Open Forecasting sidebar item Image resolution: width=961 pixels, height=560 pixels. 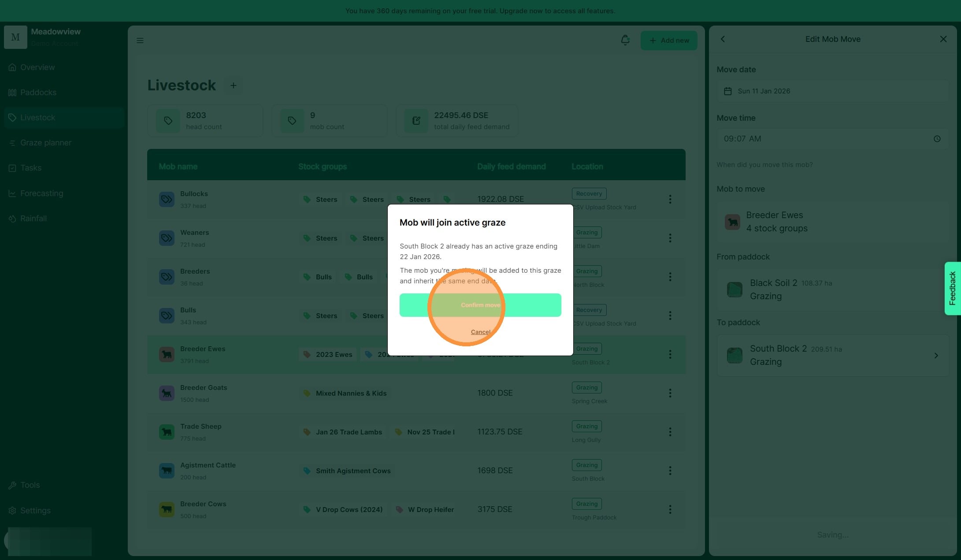[x=41, y=193]
